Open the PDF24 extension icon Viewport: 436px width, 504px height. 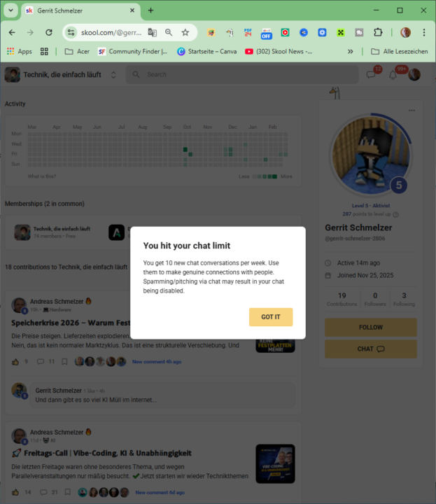248,32
